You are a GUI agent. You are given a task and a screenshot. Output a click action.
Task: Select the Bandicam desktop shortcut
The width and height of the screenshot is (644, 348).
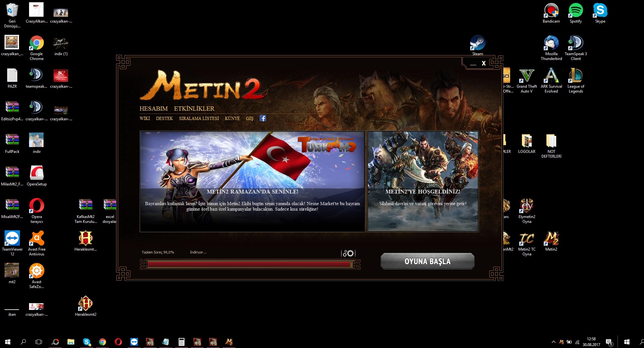[551, 13]
